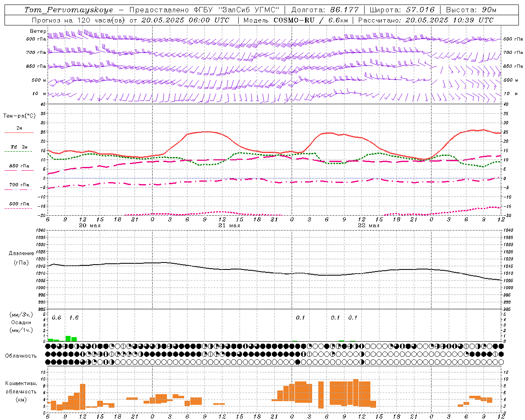Viewport: 525px width, 420px height.
Task: Click the 'Ветер' wind panel label
Action: pos(38,31)
